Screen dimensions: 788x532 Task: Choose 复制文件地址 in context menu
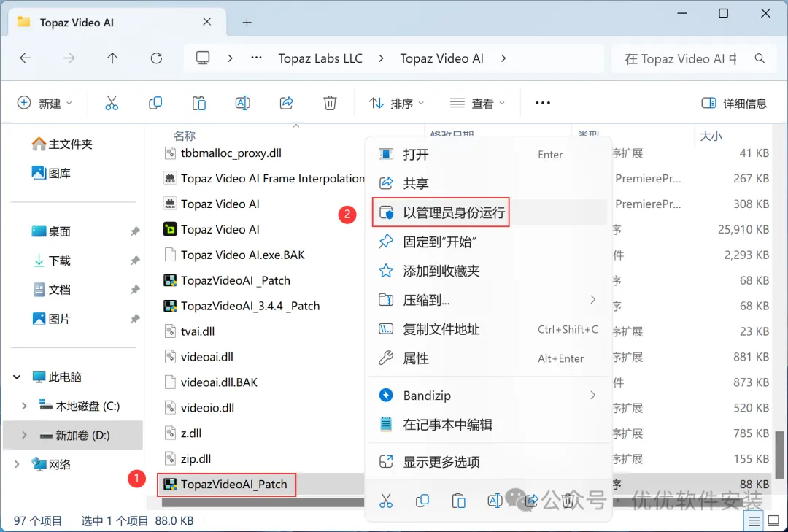(x=489, y=329)
